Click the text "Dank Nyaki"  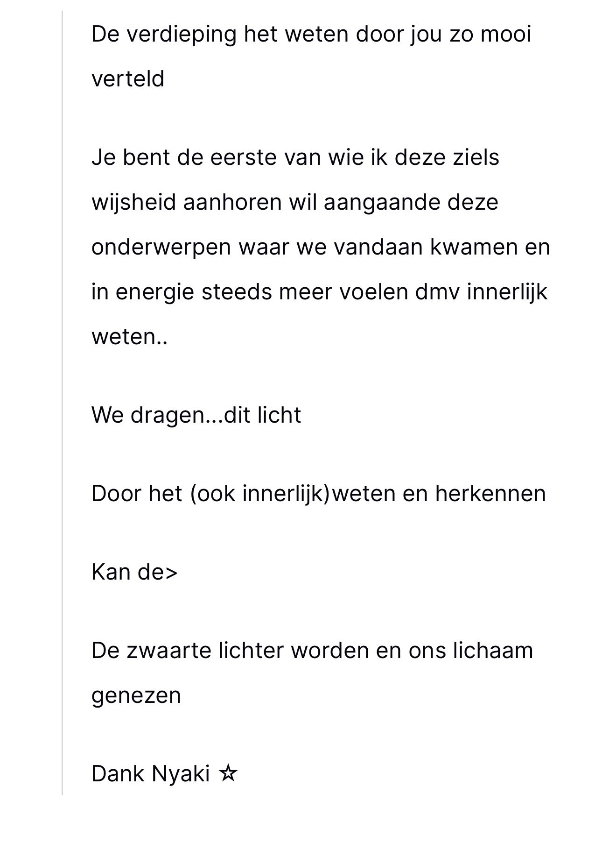pos(150,773)
